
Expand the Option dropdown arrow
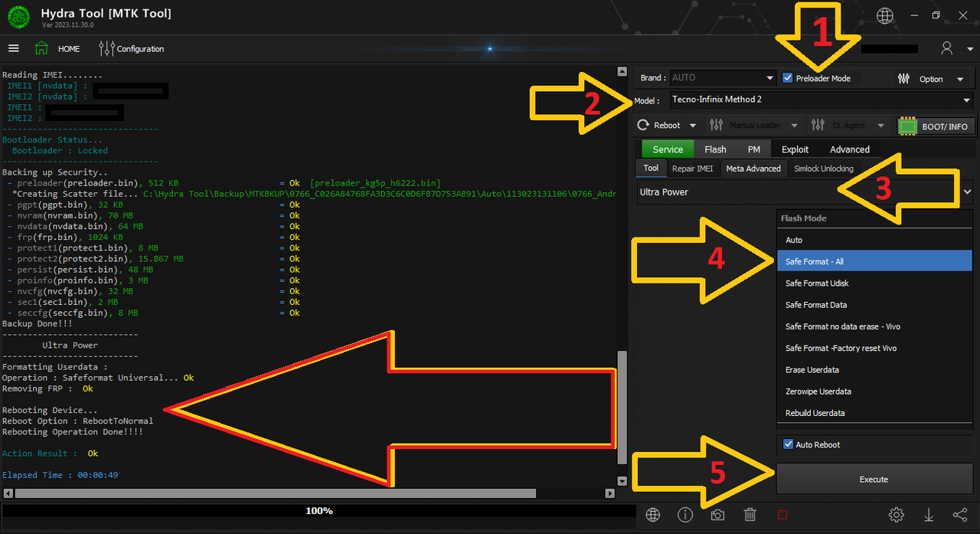tap(960, 79)
